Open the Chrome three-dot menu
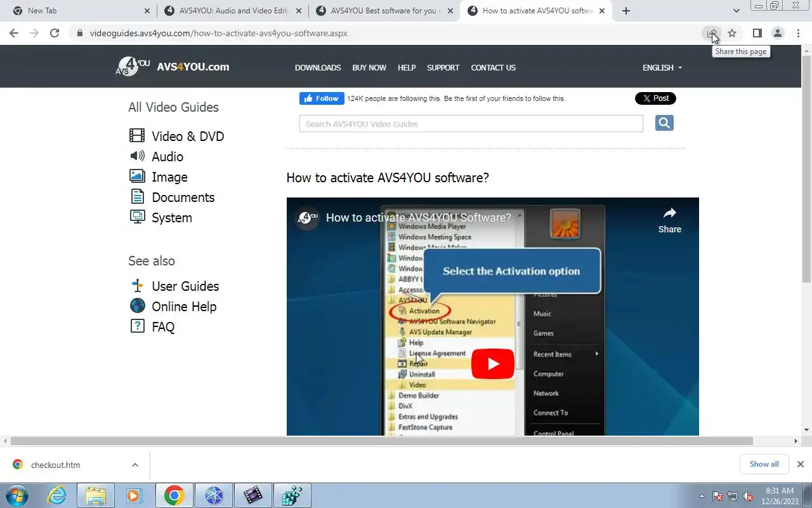Screen dimensions: 812x508 [797, 33]
